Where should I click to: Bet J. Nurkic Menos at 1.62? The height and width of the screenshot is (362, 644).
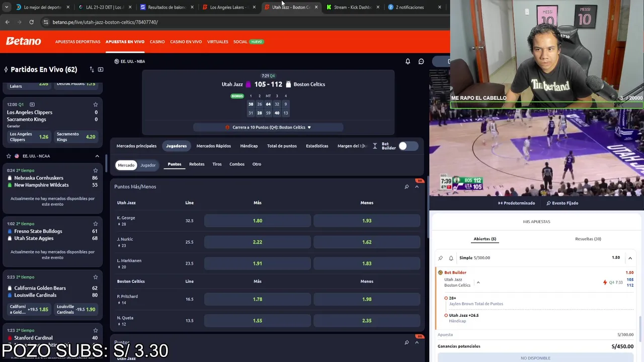pyautogui.click(x=367, y=242)
